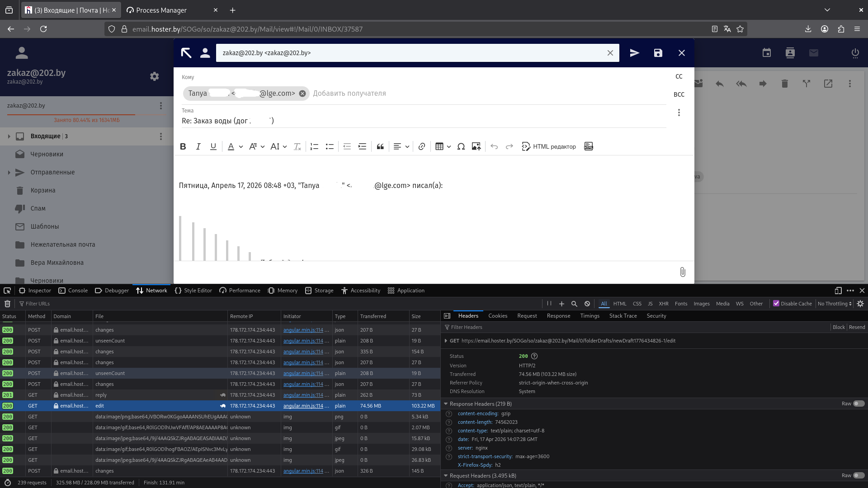This screenshot has width=868, height=488.
Task: Clear the devtools network request log
Action: click(x=7, y=304)
